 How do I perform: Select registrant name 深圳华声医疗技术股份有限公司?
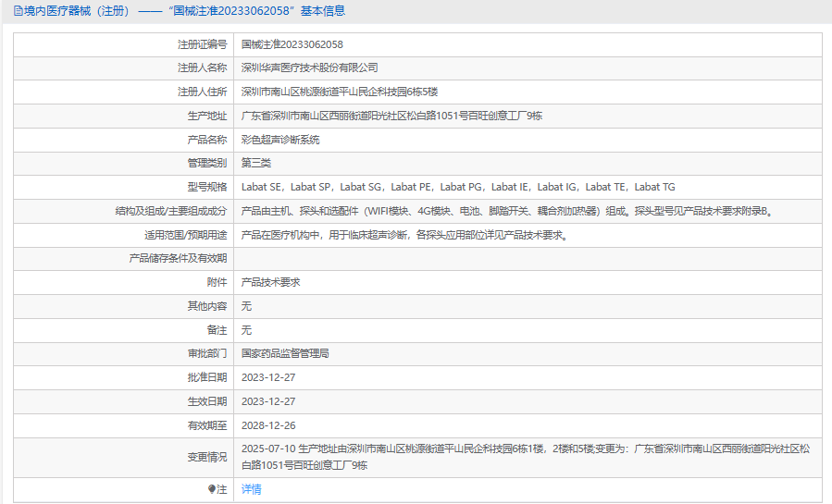pyautogui.click(x=309, y=68)
